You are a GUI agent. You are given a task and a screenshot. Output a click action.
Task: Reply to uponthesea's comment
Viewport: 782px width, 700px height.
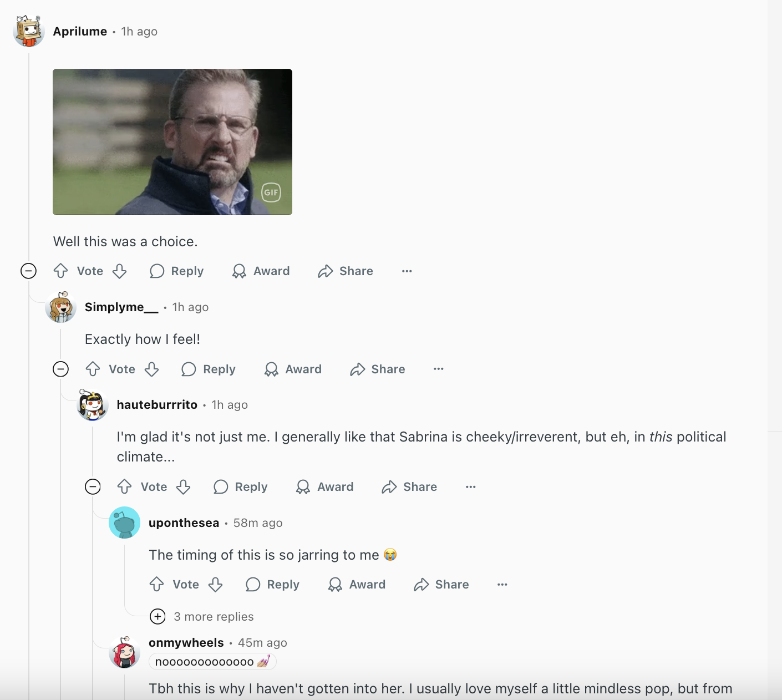click(272, 584)
